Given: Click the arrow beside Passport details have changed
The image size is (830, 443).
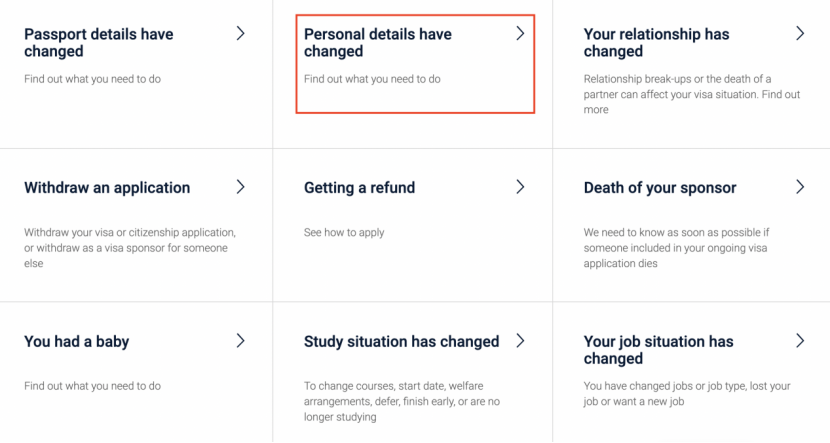Looking at the screenshot, I should (x=240, y=33).
